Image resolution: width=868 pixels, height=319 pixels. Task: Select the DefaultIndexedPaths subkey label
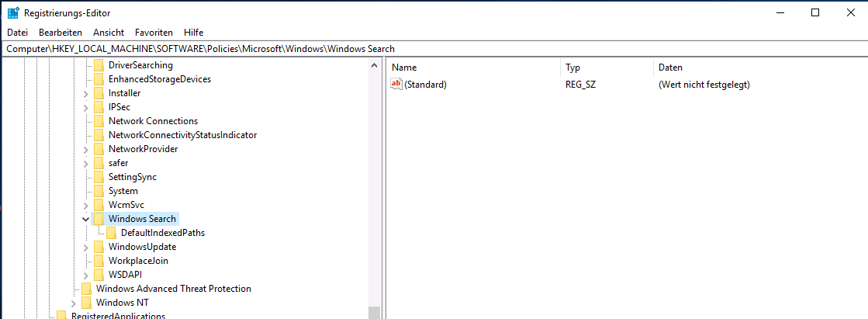pos(163,233)
